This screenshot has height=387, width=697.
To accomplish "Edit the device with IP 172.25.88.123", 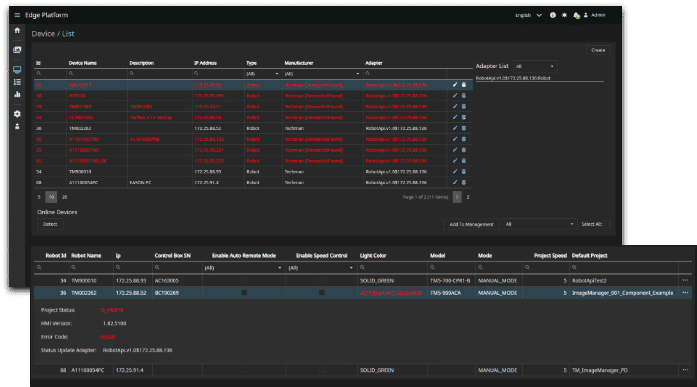I will click(x=455, y=139).
